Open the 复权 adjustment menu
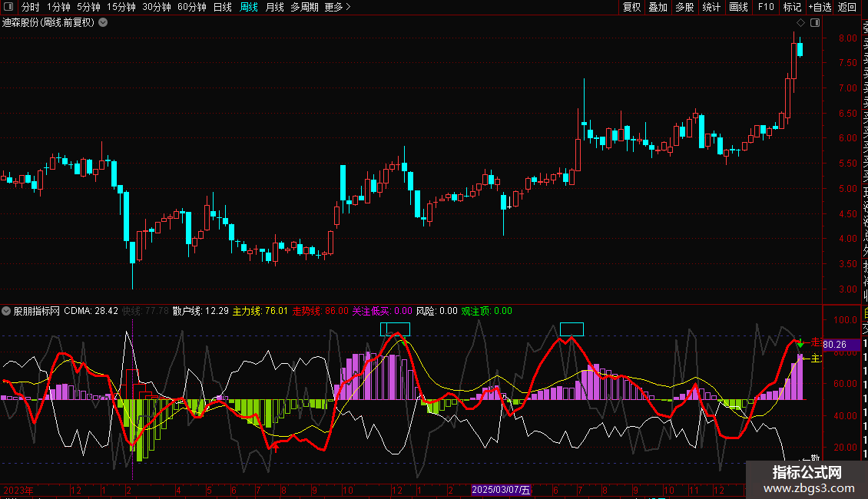 [x=631, y=7]
